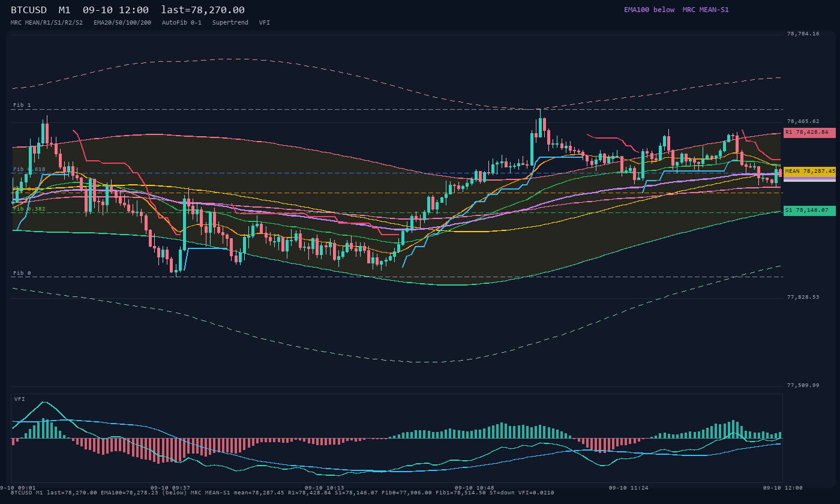The image size is (840, 504).
Task: Click the VFI title inside the lower oscillator panel
Action: pos(20,399)
